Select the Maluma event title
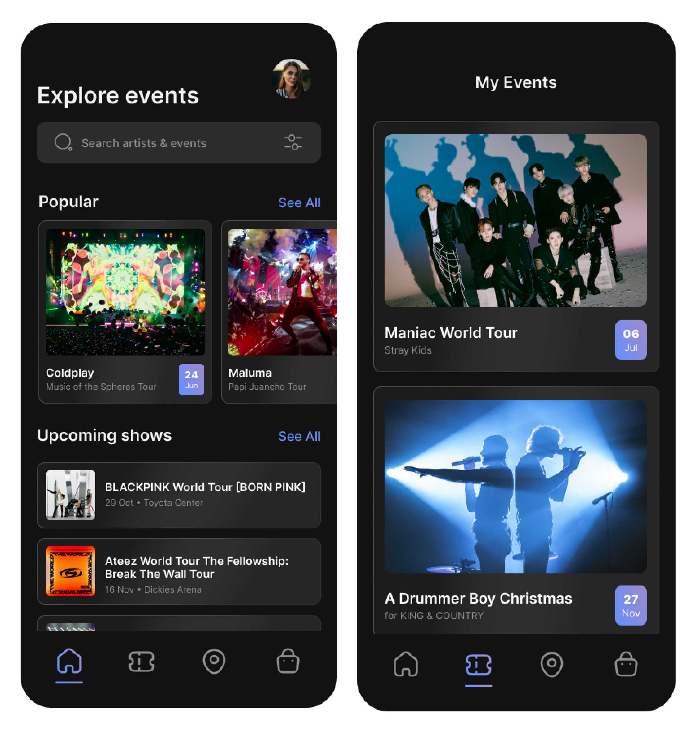 click(x=250, y=373)
